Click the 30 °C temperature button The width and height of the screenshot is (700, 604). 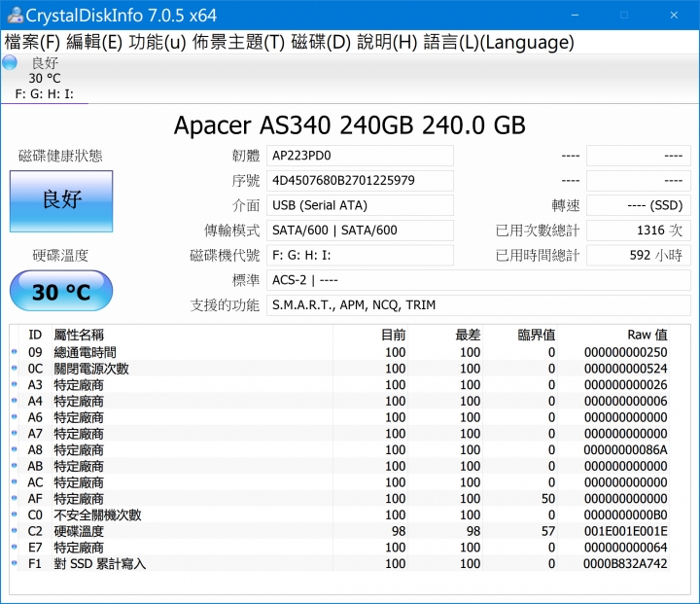[61, 291]
